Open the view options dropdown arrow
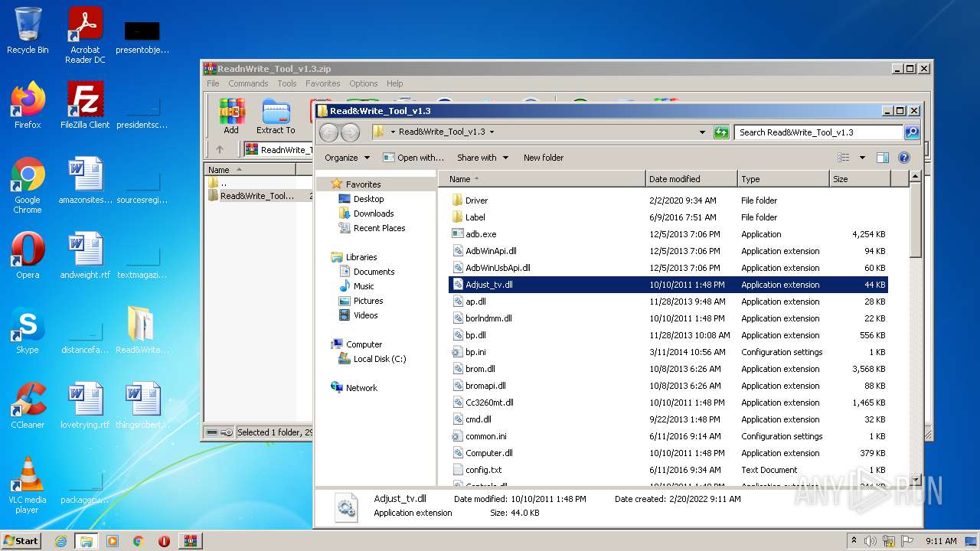The width and height of the screenshot is (980, 551). [x=862, y=158]
